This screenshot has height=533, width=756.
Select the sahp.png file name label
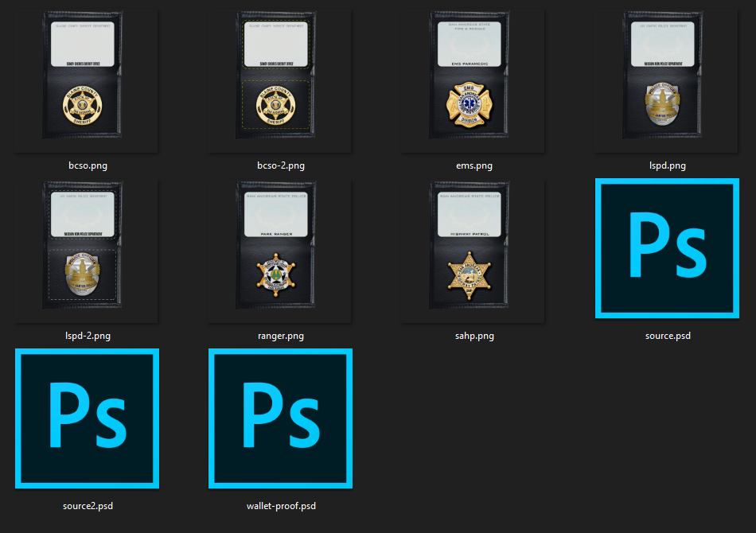473,336
